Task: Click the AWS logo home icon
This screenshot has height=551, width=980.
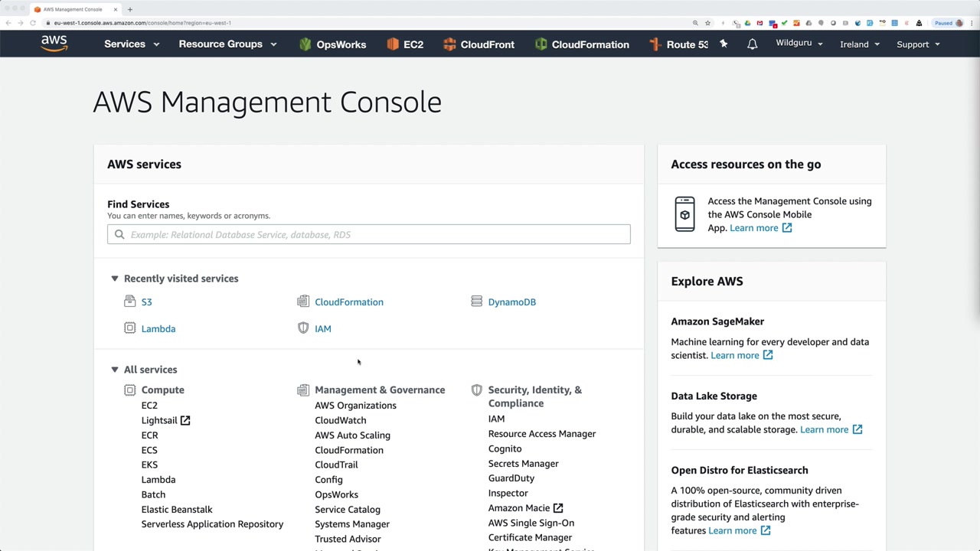Action: coord(54,44)
